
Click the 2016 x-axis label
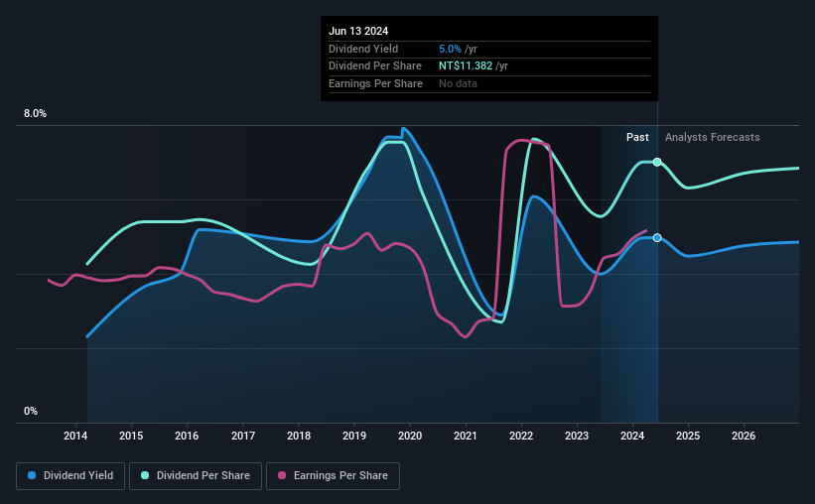tap(187, 436)
